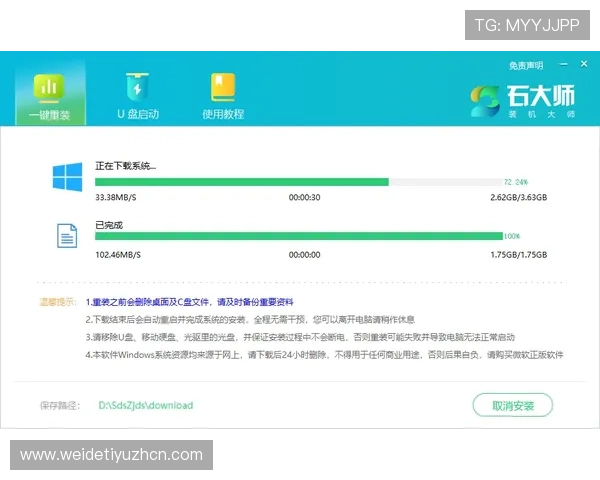Select the 正在下载系统 status text
The height and width of the screenshot is (480, 600).
[x=126, y=166]
